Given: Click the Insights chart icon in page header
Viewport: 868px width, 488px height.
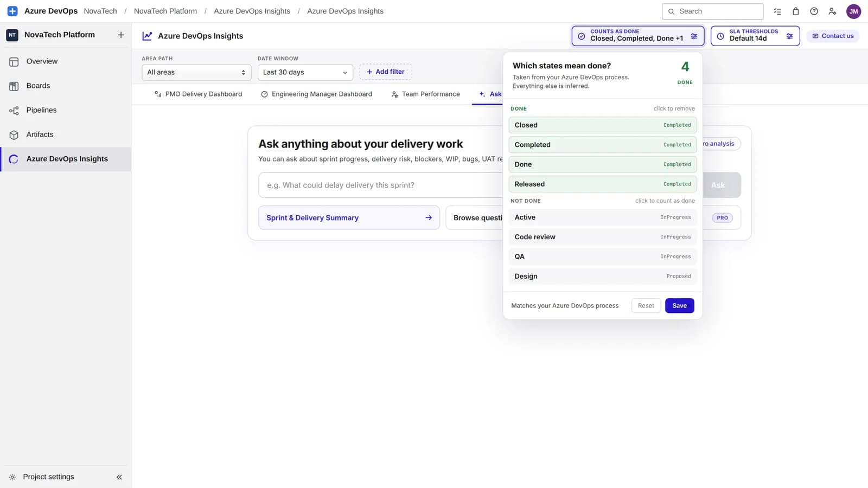Looking at the screenshot, I should tap(147, 36).
